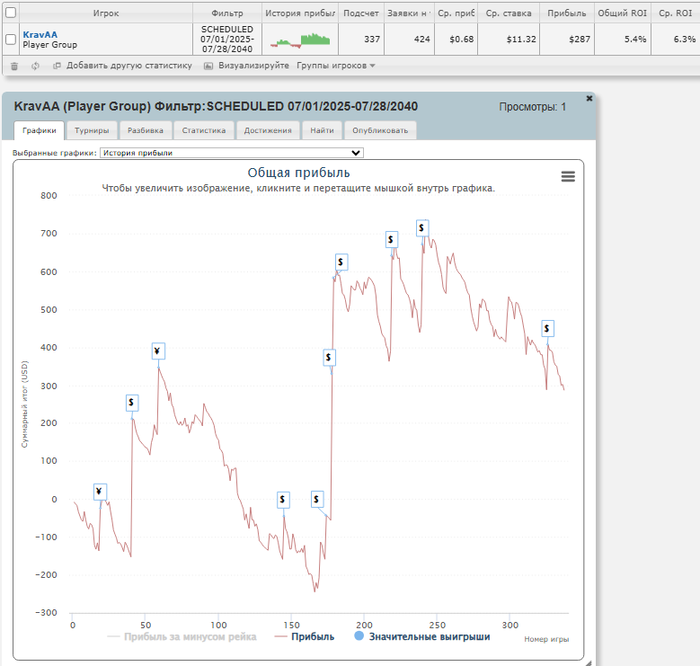Click the chart title 'Общая прибыль'
The height and width of the screenshot is (666, 700).
(x=299, y=173)
